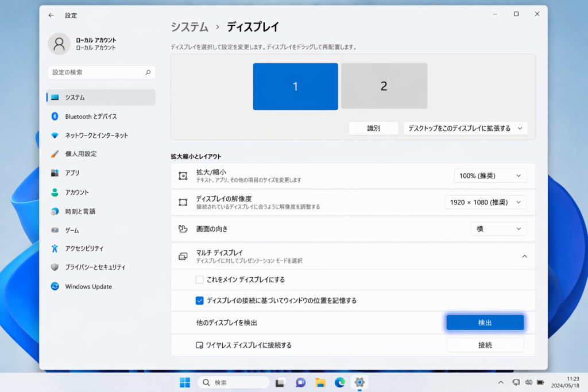Open Bluetooth とデバイス settings
This screenshot has width=588, height=392.
tap(101, 117)
